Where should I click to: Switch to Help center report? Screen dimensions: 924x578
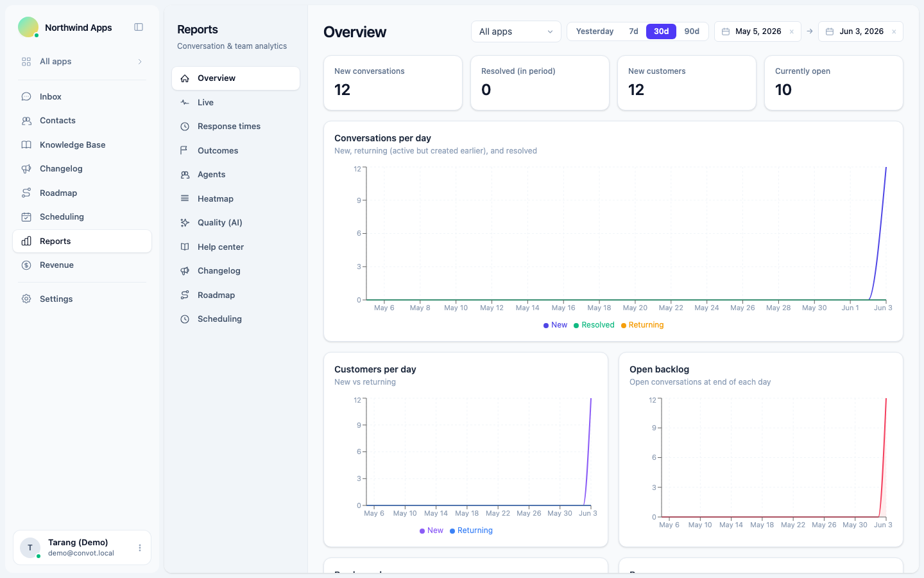click(x=235, y=247)
